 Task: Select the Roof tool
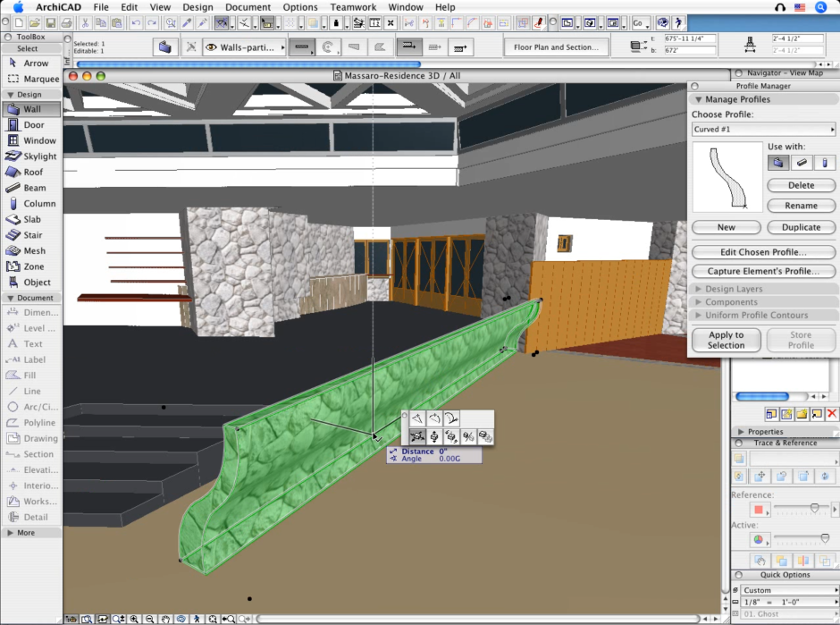[31, 172]
